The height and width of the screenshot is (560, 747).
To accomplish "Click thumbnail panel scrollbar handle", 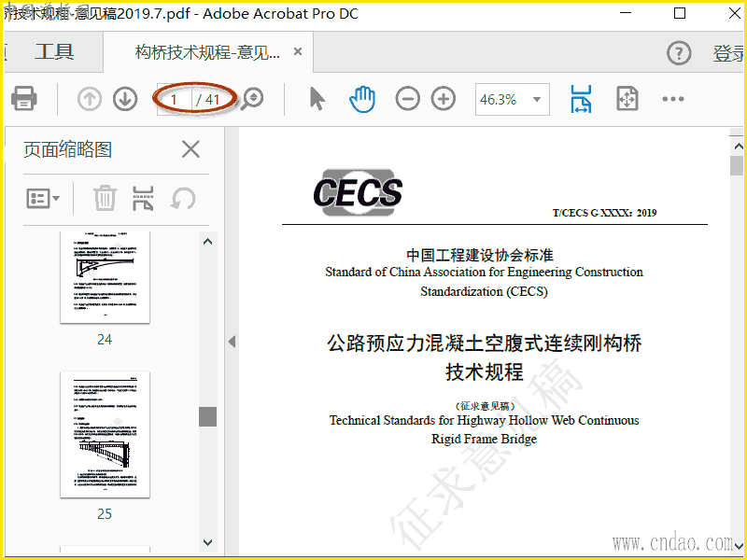I will pos(207,416).
